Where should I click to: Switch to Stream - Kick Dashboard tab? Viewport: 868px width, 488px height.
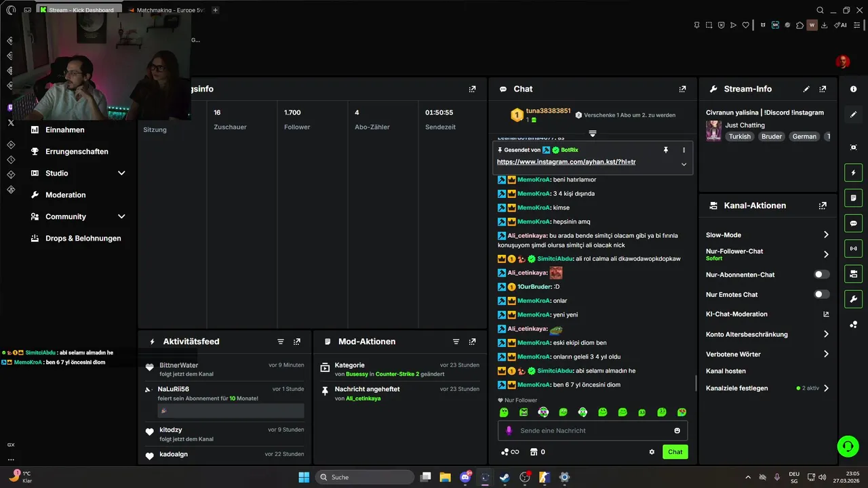(x=81, y=10)
